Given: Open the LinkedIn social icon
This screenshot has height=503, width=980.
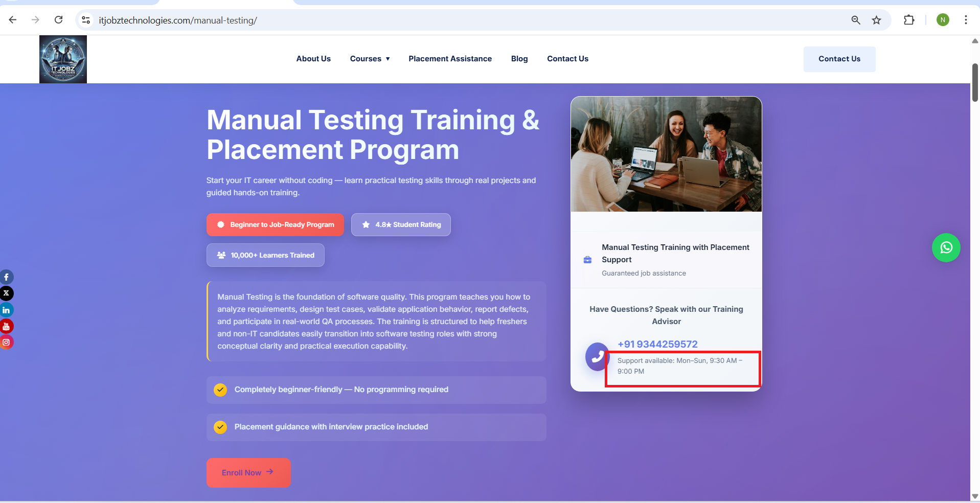Looking at the screenshot, I should [6, 310].
